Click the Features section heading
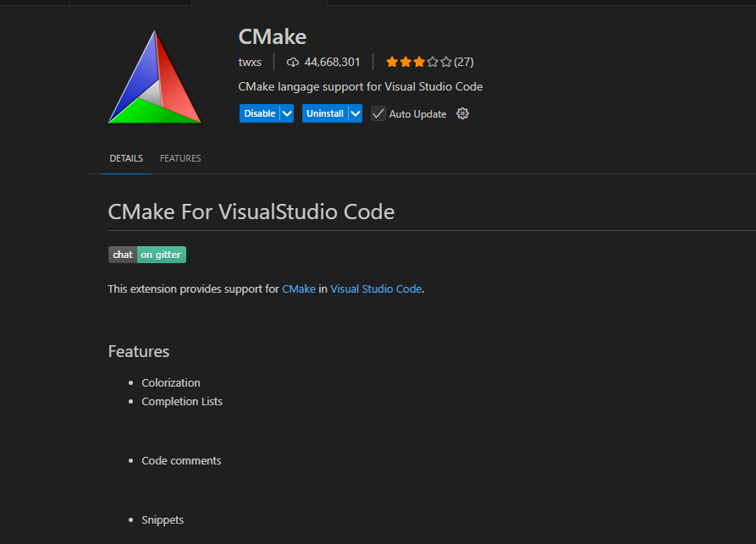The height and width of the screenshot is (544, 756). 139,351
